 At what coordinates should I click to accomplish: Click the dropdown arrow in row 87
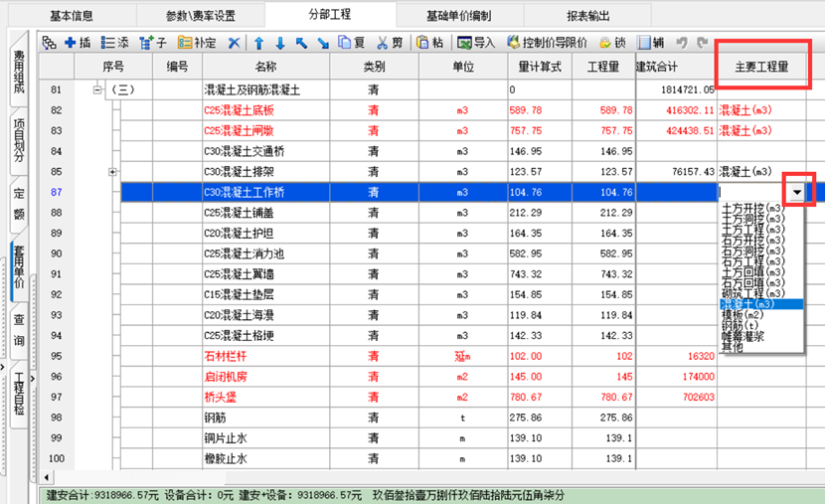[x=797, y=192]
